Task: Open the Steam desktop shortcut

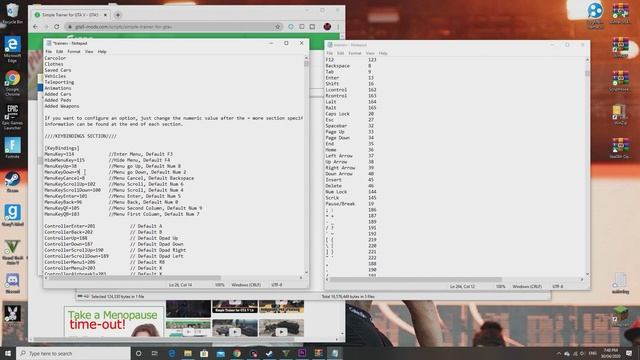Action: 12,182
